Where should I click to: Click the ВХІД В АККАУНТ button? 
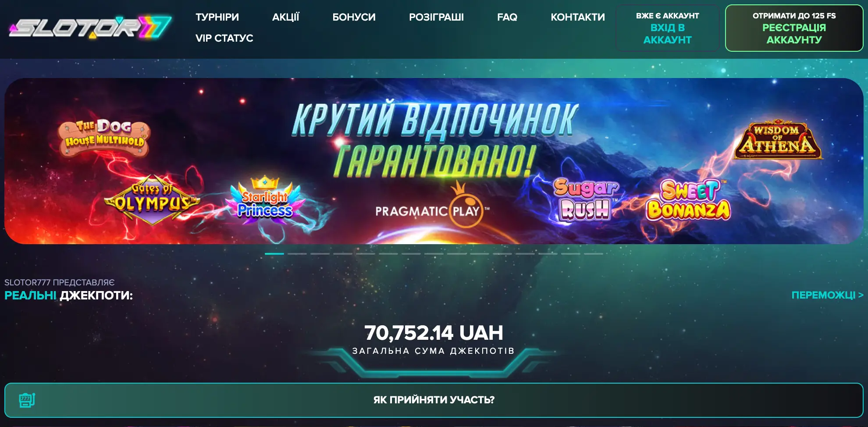coord(667,28)
